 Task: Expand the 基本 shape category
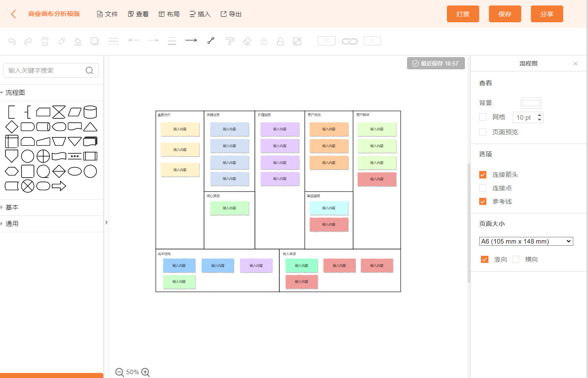click(52, 207)
